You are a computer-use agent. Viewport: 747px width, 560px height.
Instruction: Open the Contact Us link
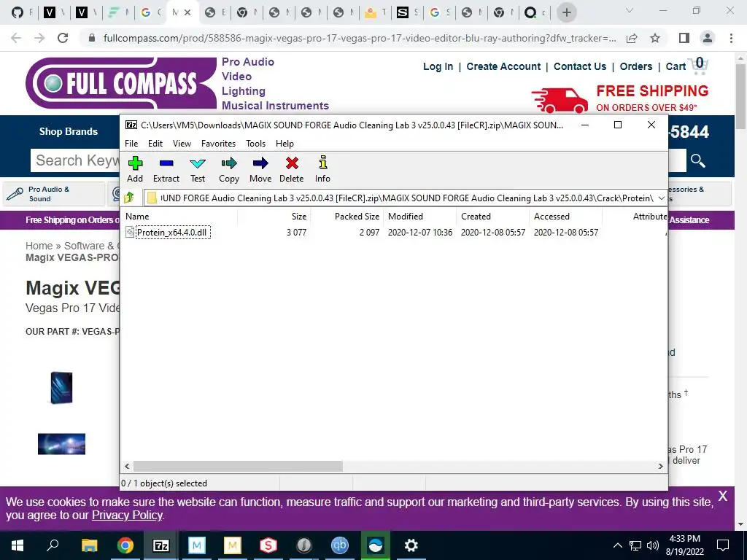580,66
